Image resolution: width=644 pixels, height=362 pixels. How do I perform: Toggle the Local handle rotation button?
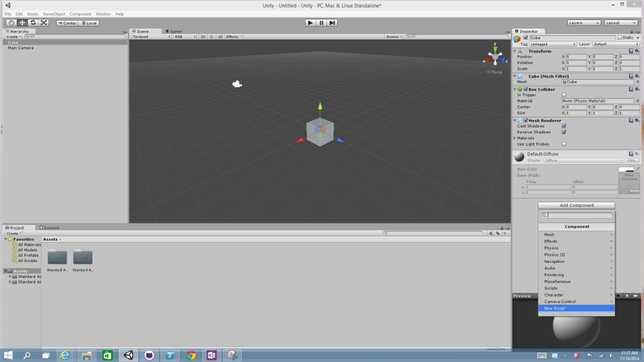coord(89,23)
